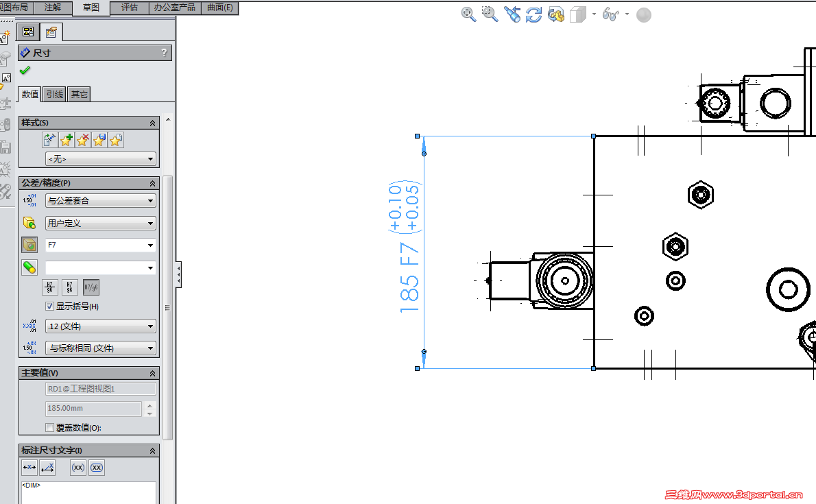Switch to 注解 ribbon tab
Image resolution: width=816 pixels, height=504 pixels.
(x=53, y=8)
